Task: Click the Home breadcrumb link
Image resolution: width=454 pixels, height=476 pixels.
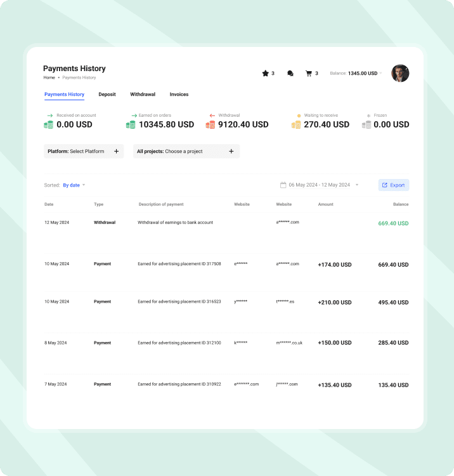Action: 49,77
